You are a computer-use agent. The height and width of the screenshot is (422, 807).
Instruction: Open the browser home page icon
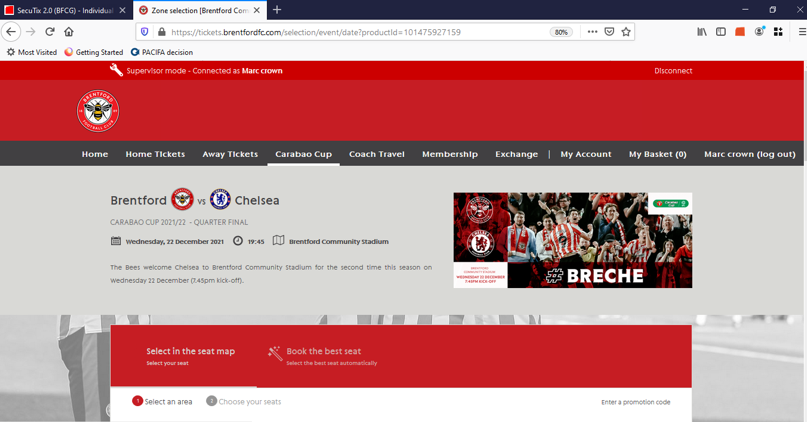69,32
